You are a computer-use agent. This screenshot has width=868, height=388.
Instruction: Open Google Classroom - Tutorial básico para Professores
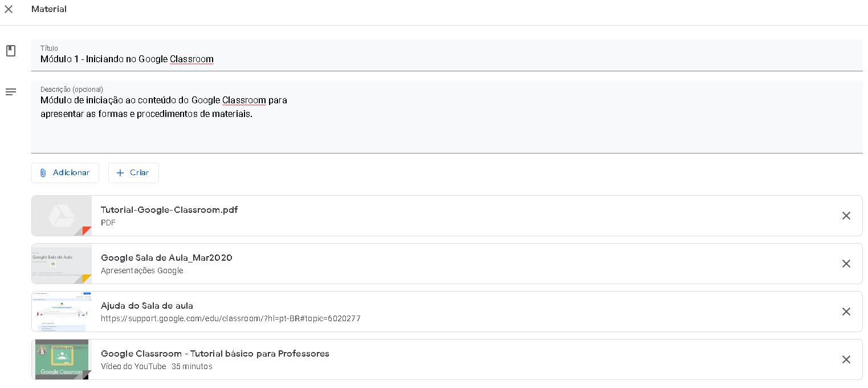(215, 354)
